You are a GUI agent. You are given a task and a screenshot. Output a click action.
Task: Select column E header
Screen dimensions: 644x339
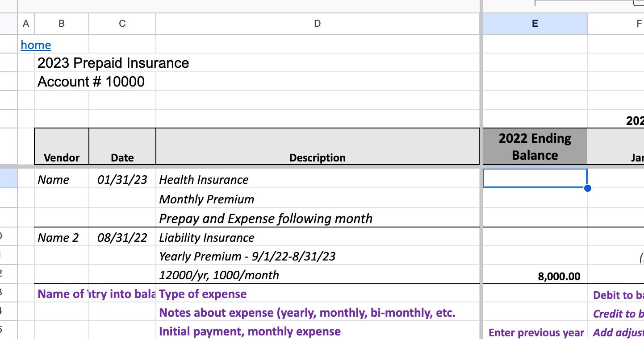pyautogui.click(x=535, y=24)
